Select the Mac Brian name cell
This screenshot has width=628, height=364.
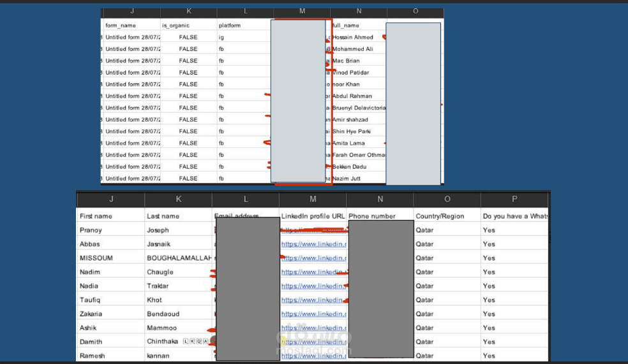point(359,61)
